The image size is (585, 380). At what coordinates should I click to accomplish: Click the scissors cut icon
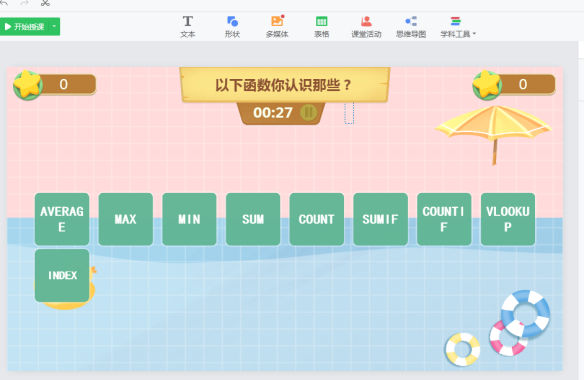coord(45,3)
